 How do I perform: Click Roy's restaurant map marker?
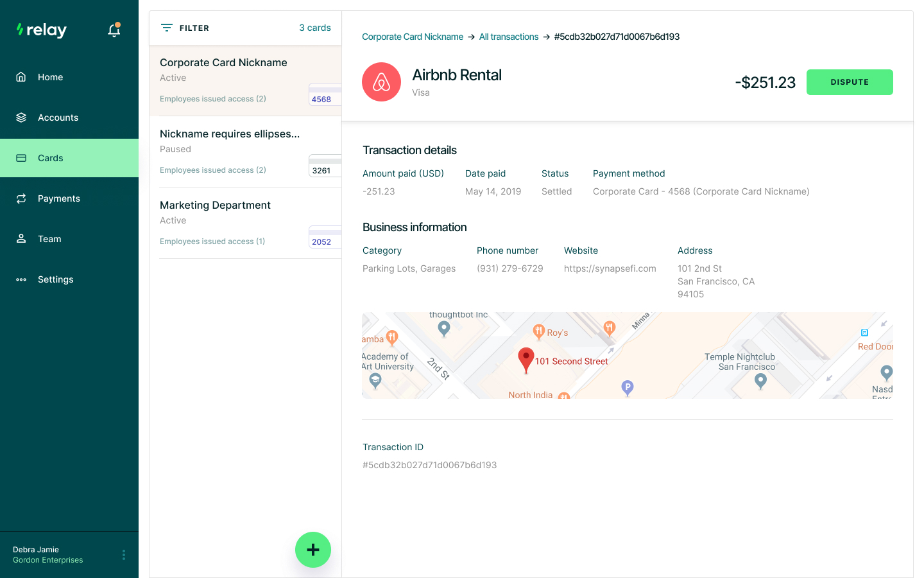click(x=539, y=331)
